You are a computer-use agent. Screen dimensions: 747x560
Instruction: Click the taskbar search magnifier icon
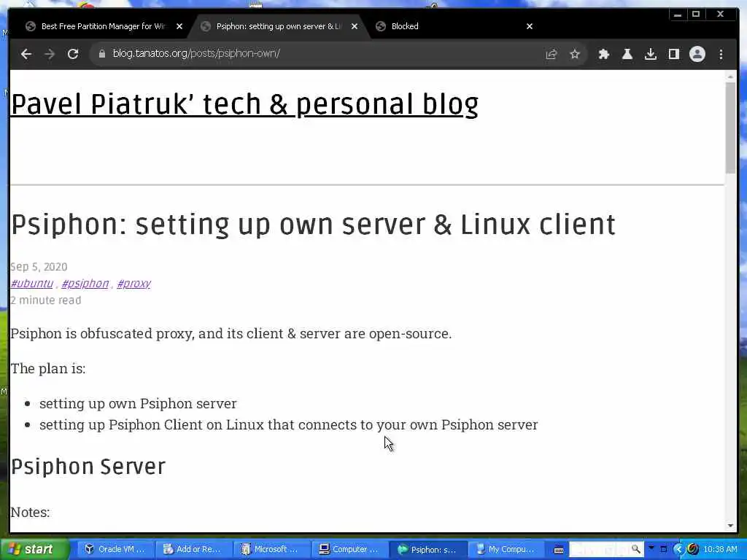(x=636, y=549)
